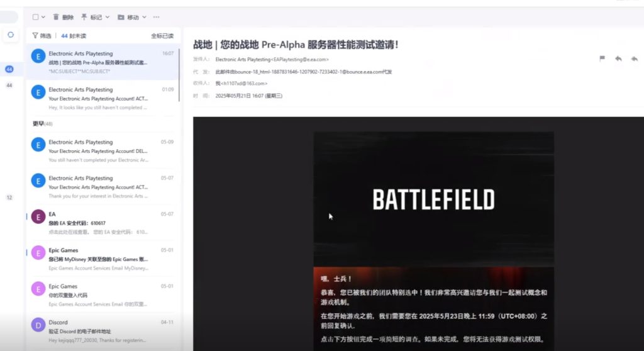644x351 pixels.
Task: Click 全标已读 mark all read
Action: [162, 36]
